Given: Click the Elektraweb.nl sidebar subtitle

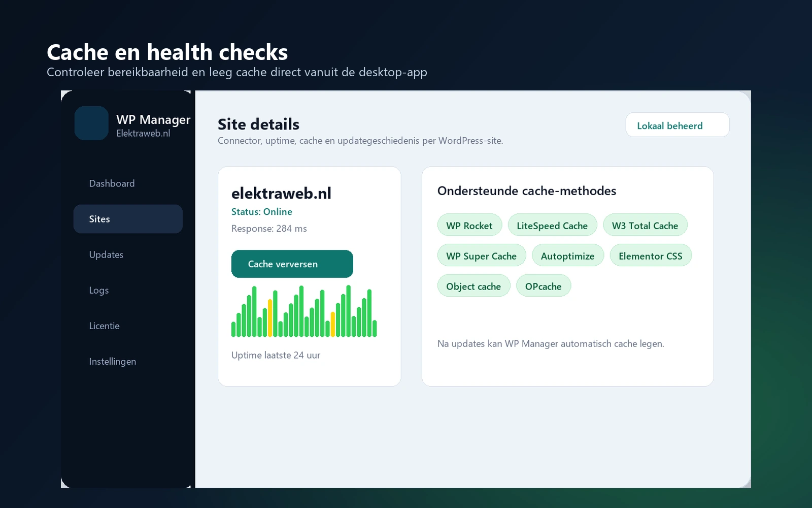Looking at the screenshot, I should pyautogui.click(x=143, y=133).
